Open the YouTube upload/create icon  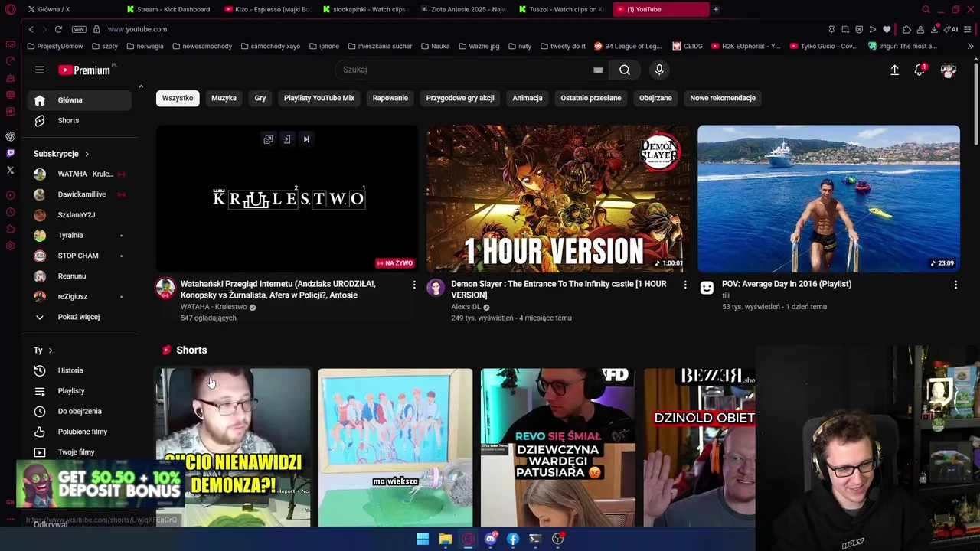(894, 70)
